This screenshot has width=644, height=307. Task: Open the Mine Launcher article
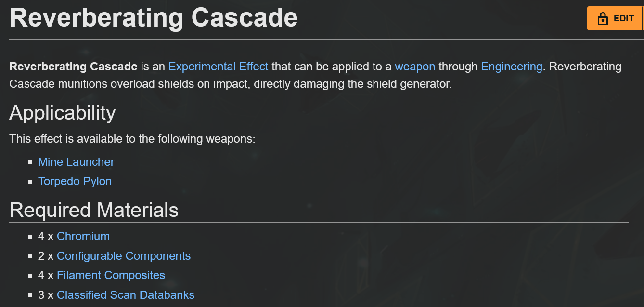[x=76, y=162]
